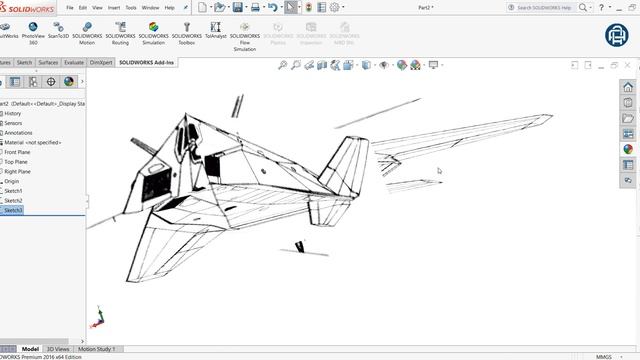The width and height of the screenshot is (640, 360).
Task: Enable SOLIDWORKS Motion add-in
Action: coord(87,33)
